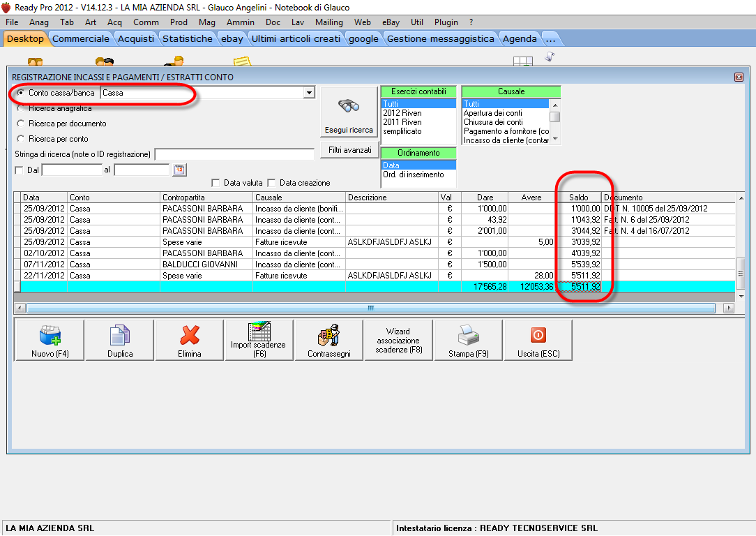Viewport: 756px width, 536px height.
Task: Click the Dare column header
Action: point(485,198)
